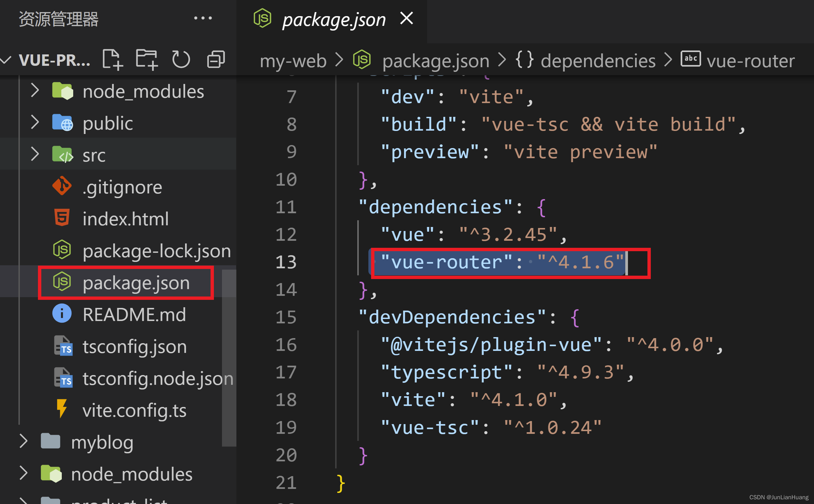Image resolution: width=814 pixels, height=504 pixels.
Task: Expand the node_modules folder inside my-web
Action: pos(35,91)
